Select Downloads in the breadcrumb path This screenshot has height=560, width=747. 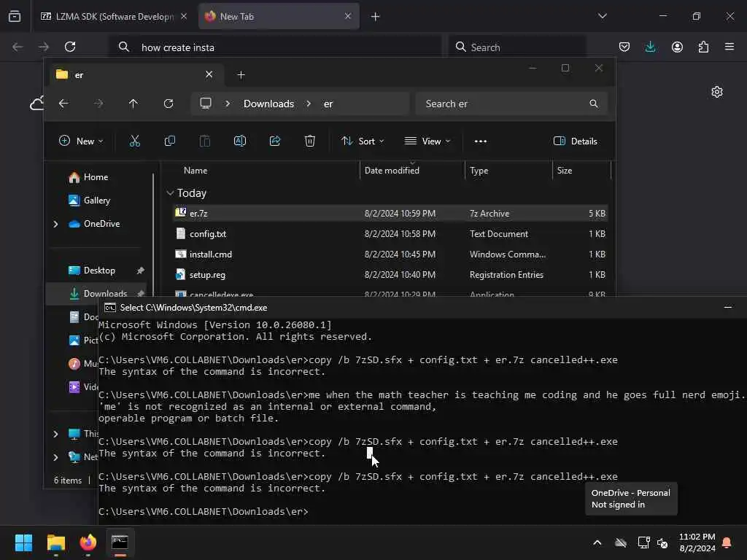(268, 104)
